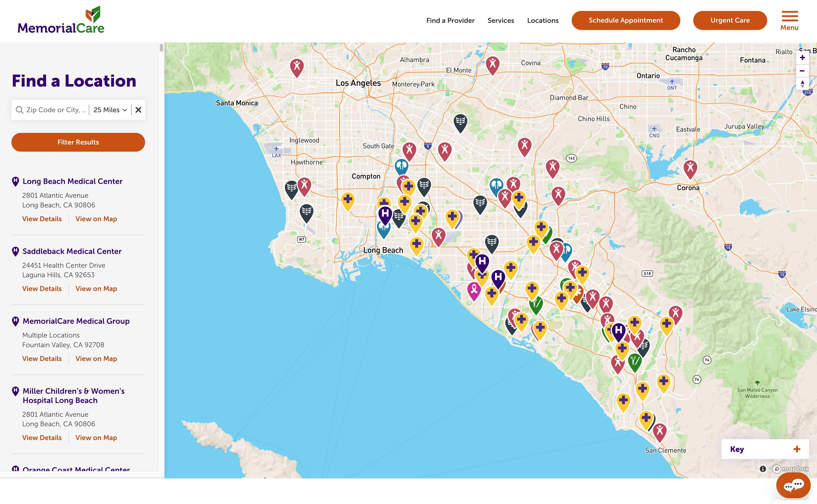Zoom in using the map plus control

[803, 57]
